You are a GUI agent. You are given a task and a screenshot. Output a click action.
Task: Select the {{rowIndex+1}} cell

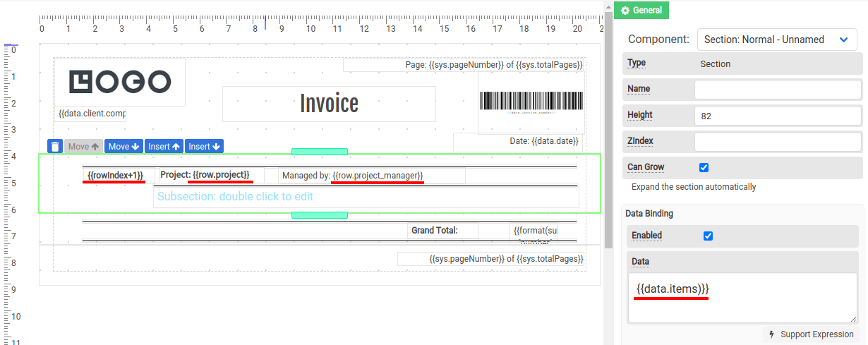(115, 175)
